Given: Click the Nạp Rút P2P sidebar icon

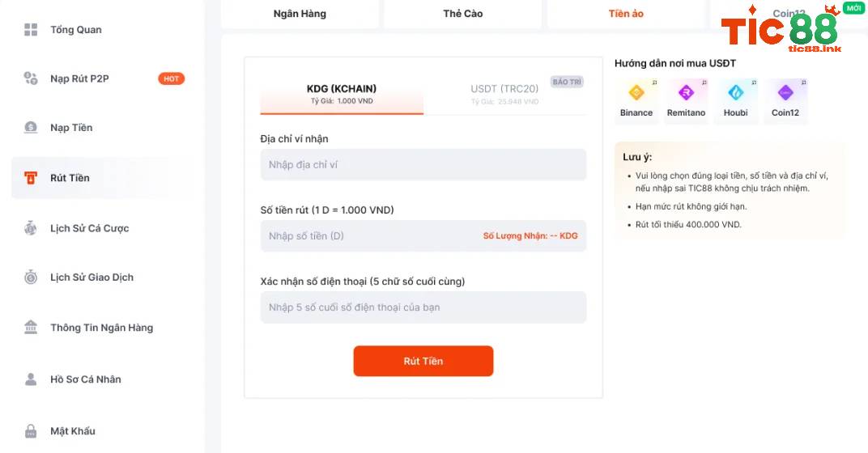Looking at the screenshot, I should click(31, 78).
